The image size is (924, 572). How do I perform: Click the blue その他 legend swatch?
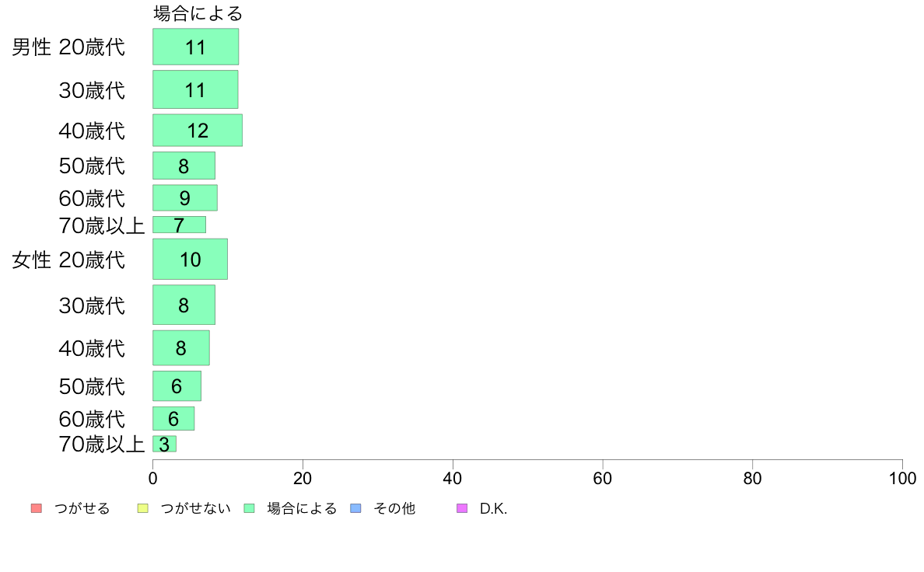(355, 508)
